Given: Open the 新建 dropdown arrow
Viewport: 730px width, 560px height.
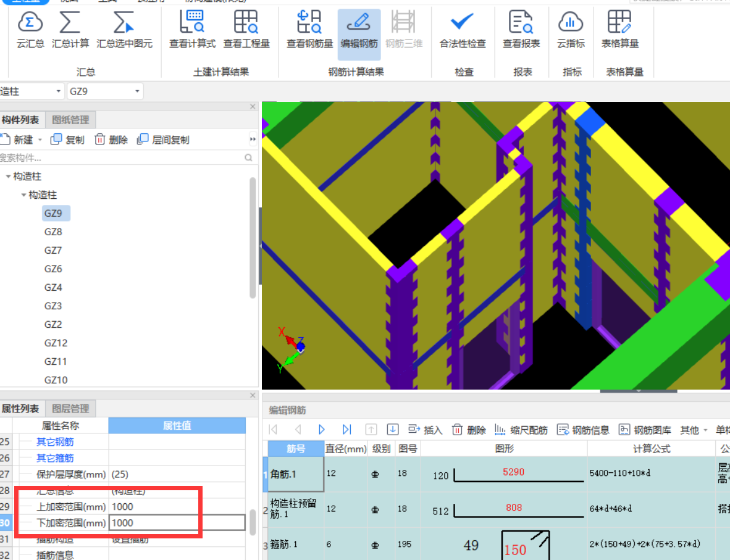Looking at the screenshot, I should 40,140.
